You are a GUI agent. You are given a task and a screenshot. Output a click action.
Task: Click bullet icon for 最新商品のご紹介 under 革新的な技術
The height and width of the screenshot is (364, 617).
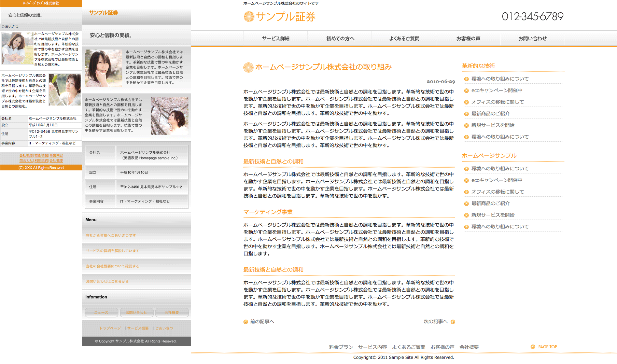[x=466, y=114]
